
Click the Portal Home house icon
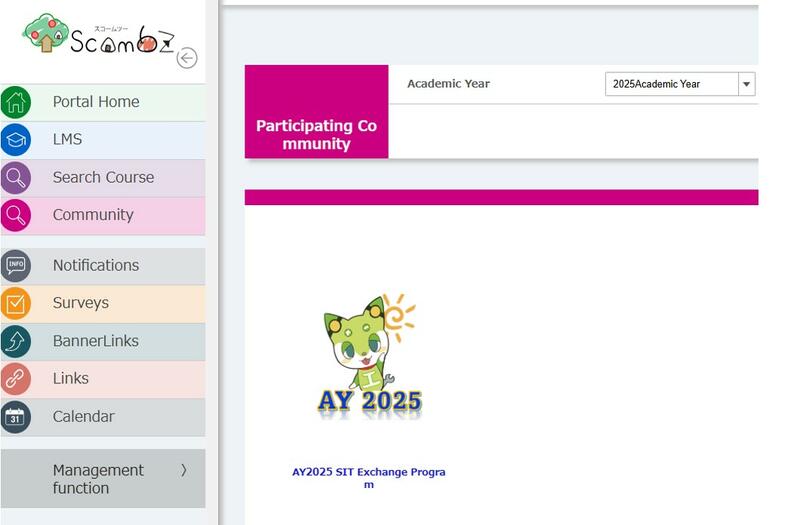pos(16,102)
